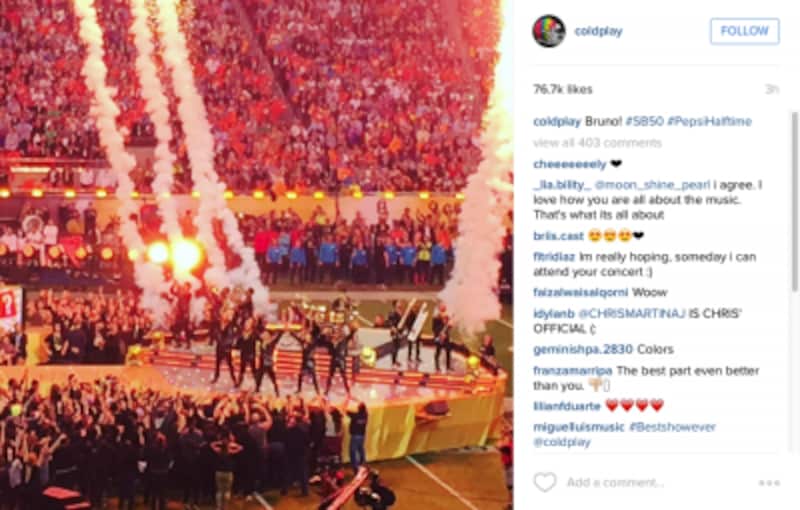Click the coldplay profile avatar
This screenshot has width=800, height=510.
click(549, 31)
